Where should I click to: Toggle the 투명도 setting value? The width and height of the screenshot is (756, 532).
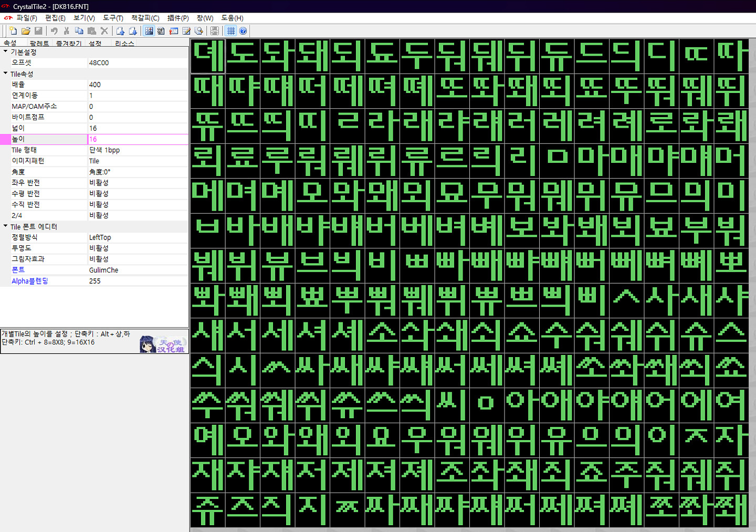pos(138,248)
